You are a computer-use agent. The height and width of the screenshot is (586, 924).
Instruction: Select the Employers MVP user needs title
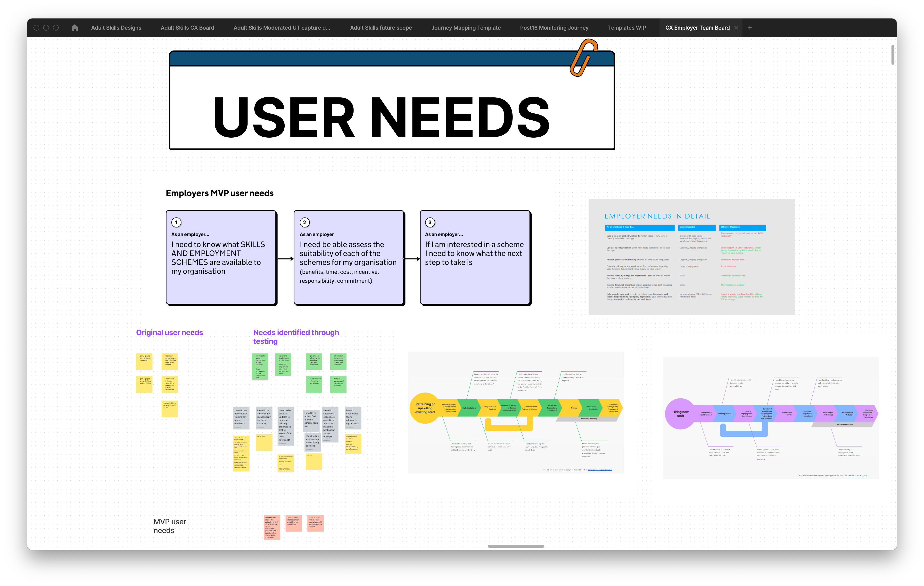pos(220,193)
